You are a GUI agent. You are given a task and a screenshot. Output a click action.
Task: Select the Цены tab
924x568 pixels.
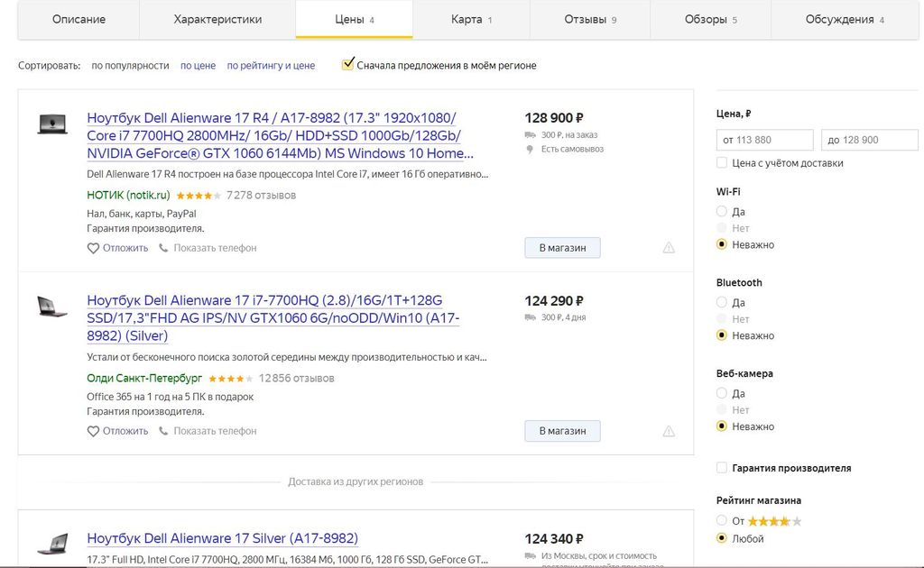click(354, 20)
